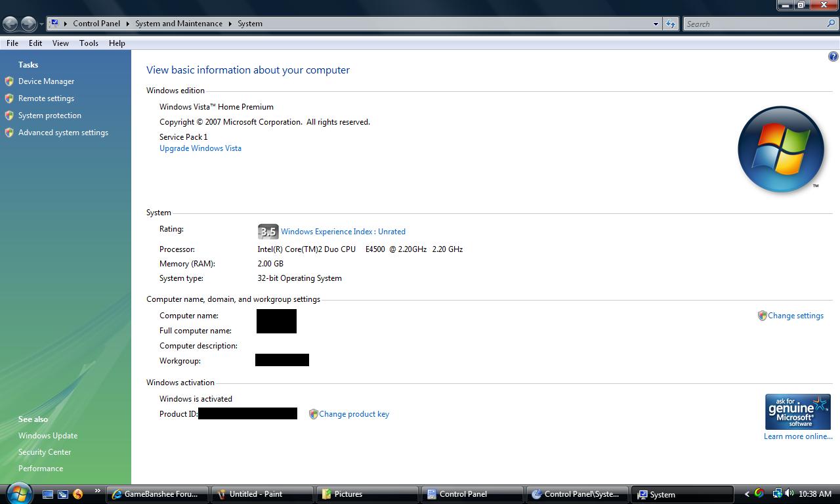Click the volume speaker tray icon
The height and width of the screenshot is (504, 840).
(x=789, y=493)
